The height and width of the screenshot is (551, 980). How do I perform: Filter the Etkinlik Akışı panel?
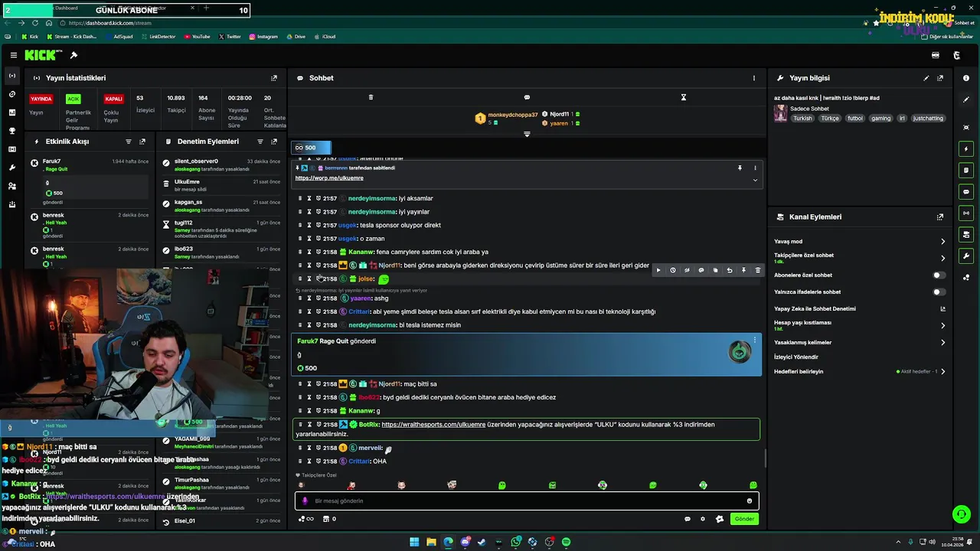tap(129, 142)
